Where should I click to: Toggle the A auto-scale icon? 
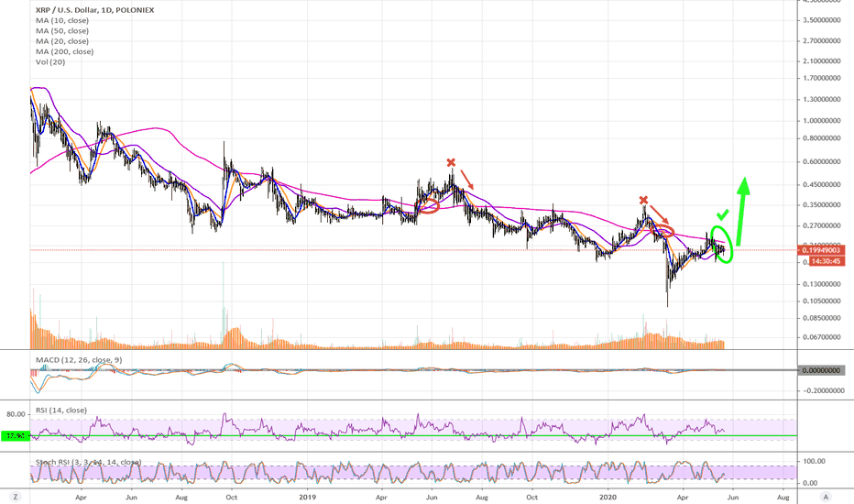tap(826, 497)
